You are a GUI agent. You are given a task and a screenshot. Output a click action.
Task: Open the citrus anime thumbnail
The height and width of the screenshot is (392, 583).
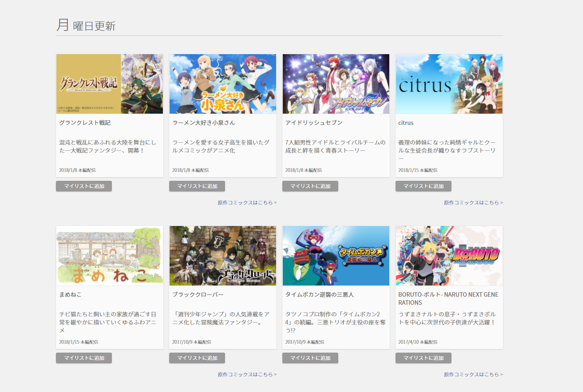pyautogui.click(x=449, y=84)
